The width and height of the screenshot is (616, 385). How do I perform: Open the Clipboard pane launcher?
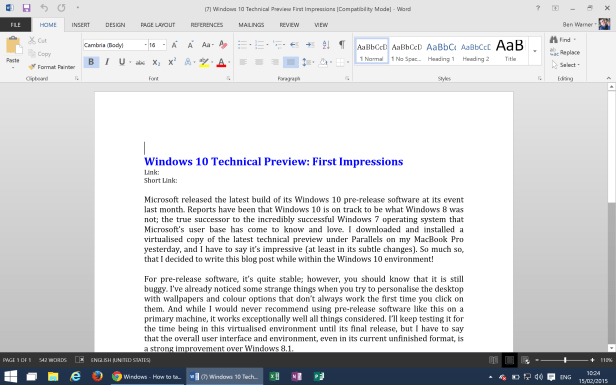pyautogui.click(x=77, y=79)
